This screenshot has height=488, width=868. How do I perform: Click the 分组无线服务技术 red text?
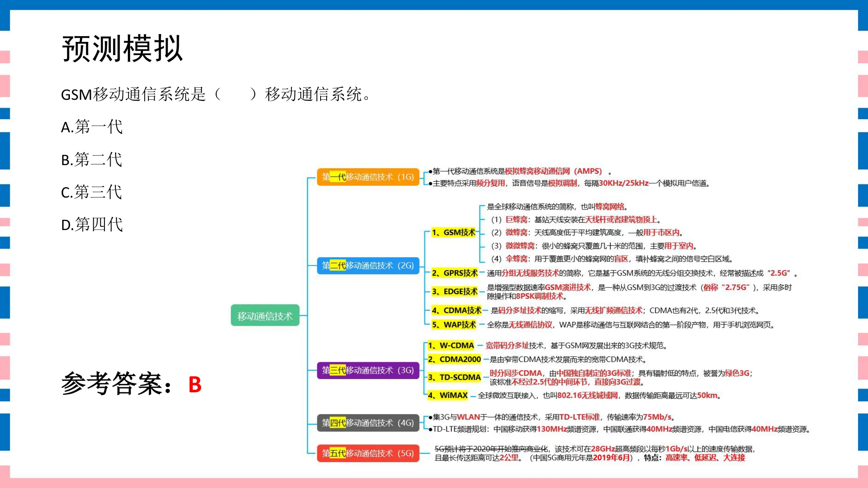pos(530,273)
